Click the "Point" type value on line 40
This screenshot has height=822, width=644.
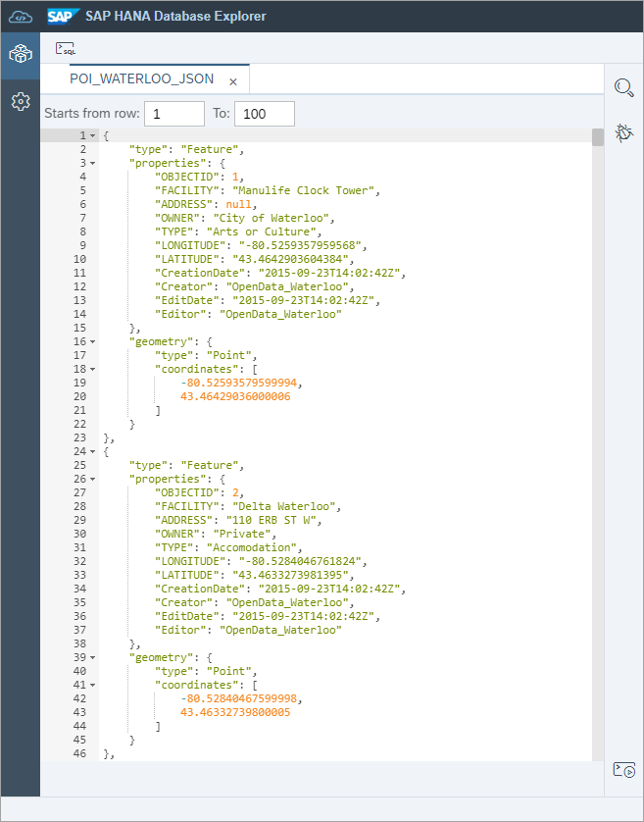(229, 671)
